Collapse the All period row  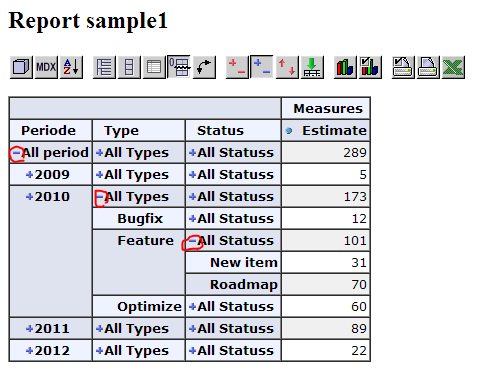coord(16,153)
